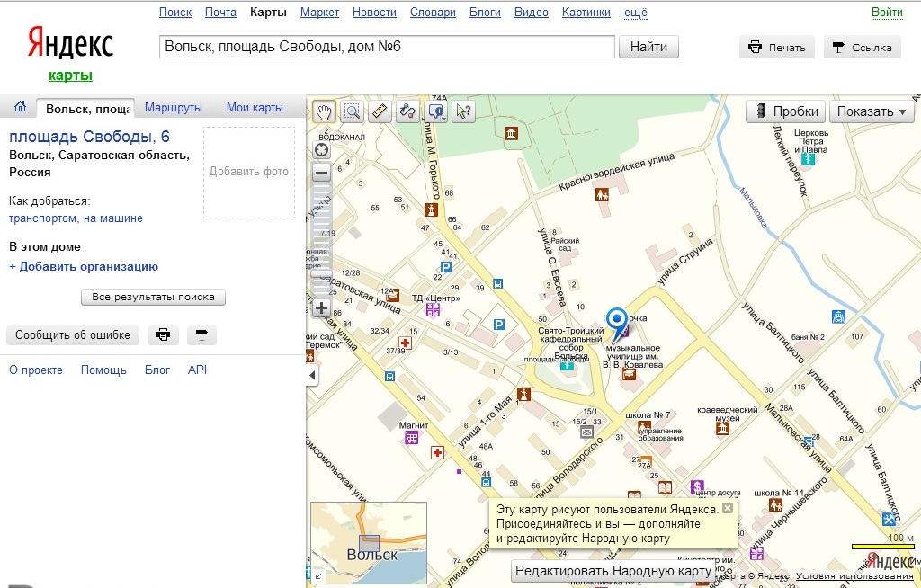Toggle the Пробки traffic layer

click(785, 111)
